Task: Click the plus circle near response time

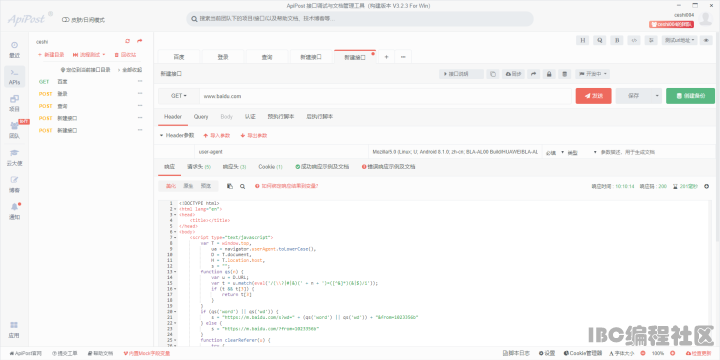Action: click(707, 186)
